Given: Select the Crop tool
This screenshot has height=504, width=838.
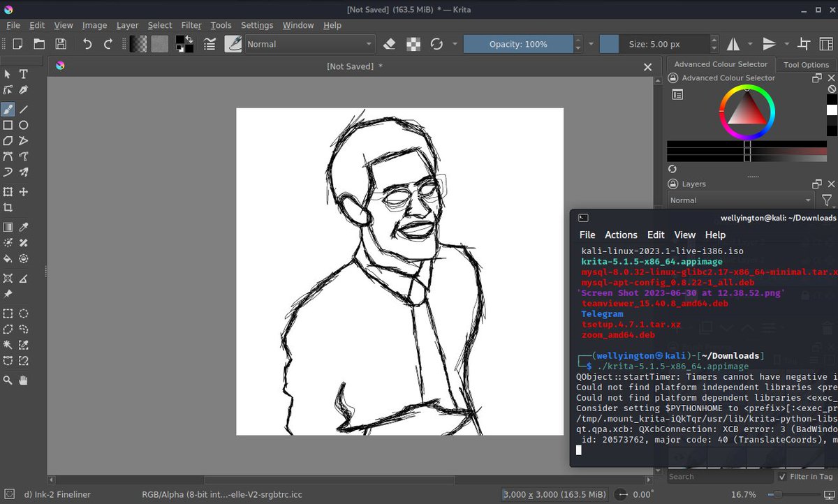Looking at the screenshot, I should [8, 208].
